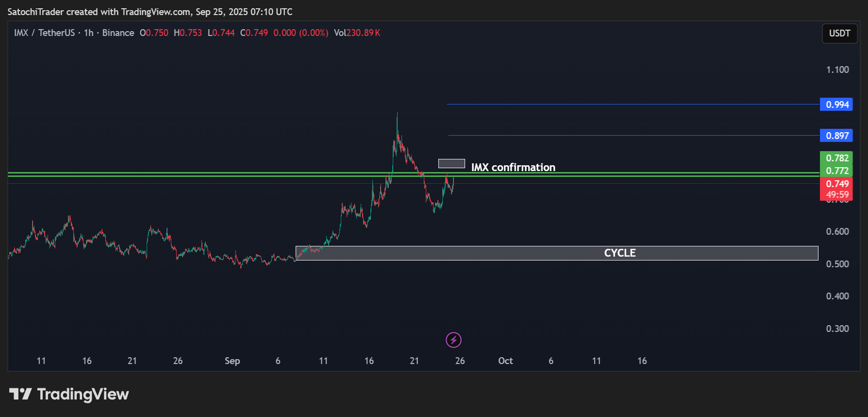This screenshot has width=868, height=417.
Task: Click the 0.300 price axis label
Action: [x=837, y=329]
